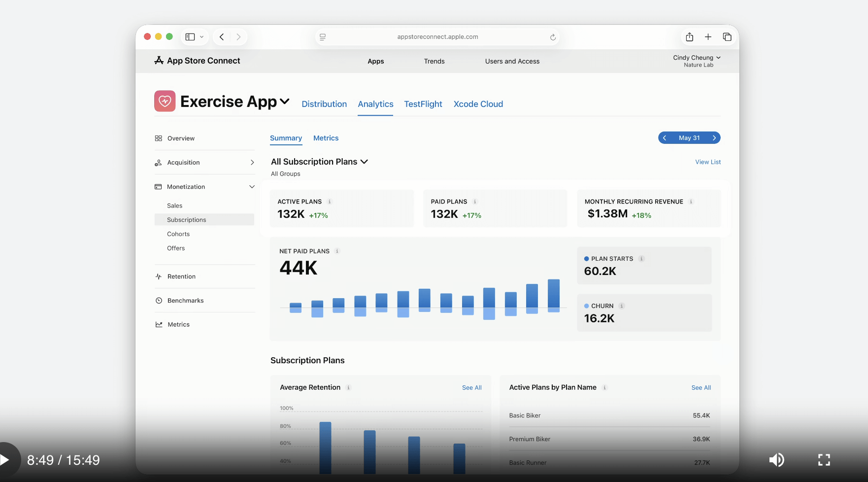Viewport: 868px width, 482px height.
Task: Click the Paid Plans info icon
Action: tap(475, 202)
